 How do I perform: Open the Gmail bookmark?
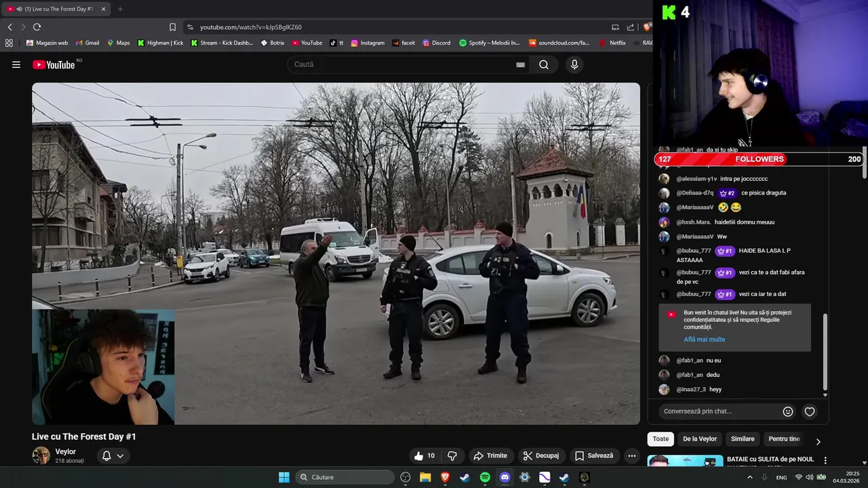(x=87, y=43)
